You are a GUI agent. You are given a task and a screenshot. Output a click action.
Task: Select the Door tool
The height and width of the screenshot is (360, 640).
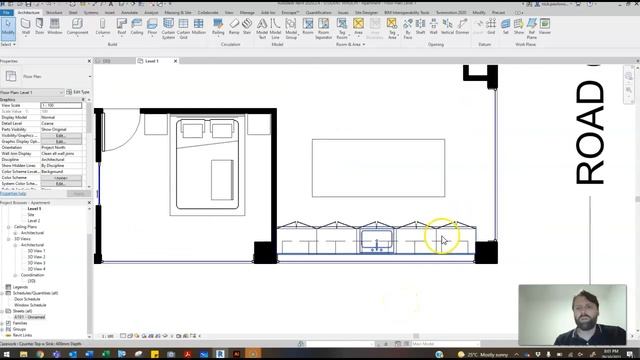coord(40,27)
